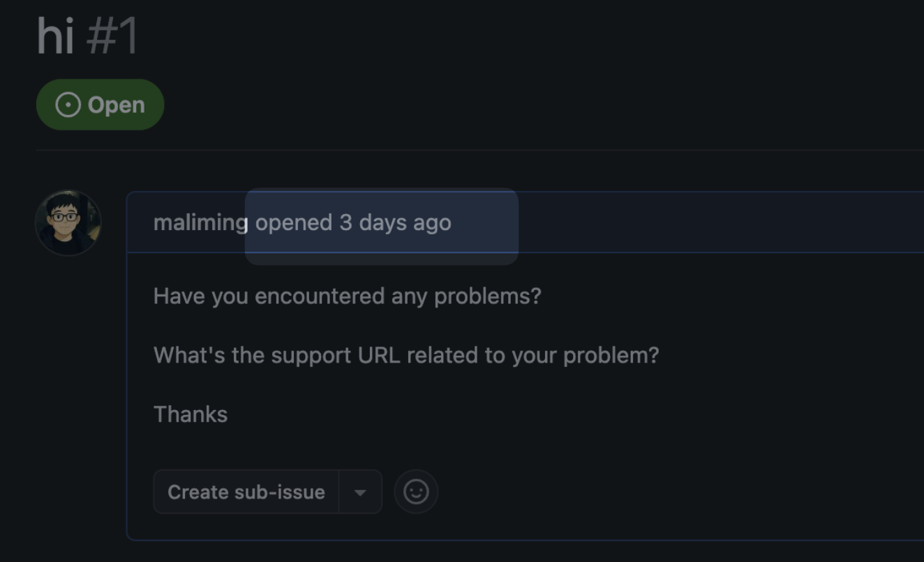Click the circle-dot icon in the Open badge

tap(68, 105)
